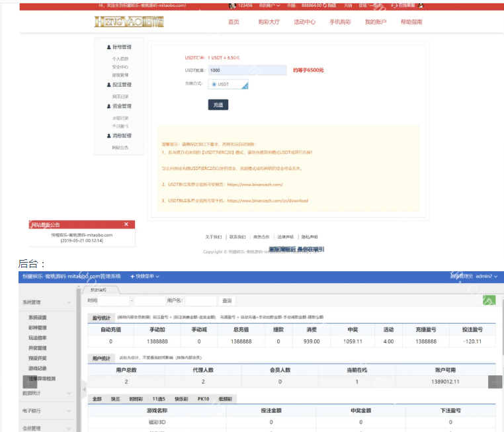
Task: Click the gray arrow button at right edge
Action: 495,382
